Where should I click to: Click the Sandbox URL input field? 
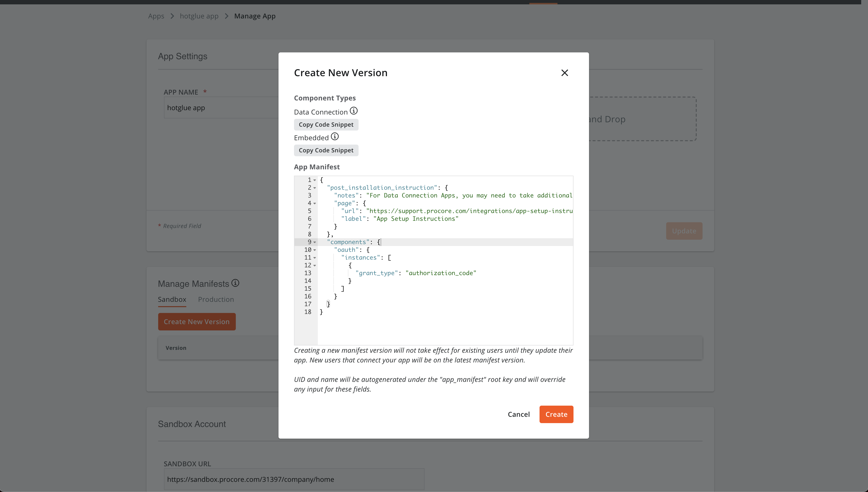(x=294, y=479)
